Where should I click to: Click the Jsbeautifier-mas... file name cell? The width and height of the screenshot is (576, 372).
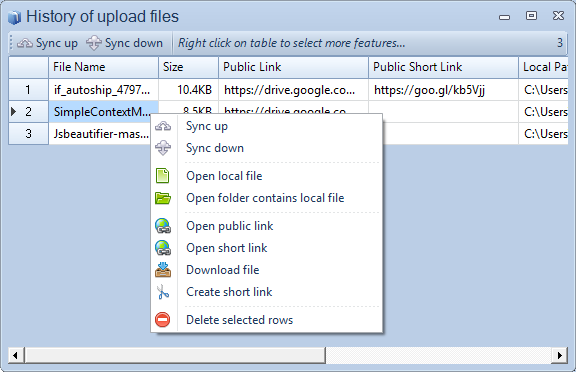100,134
